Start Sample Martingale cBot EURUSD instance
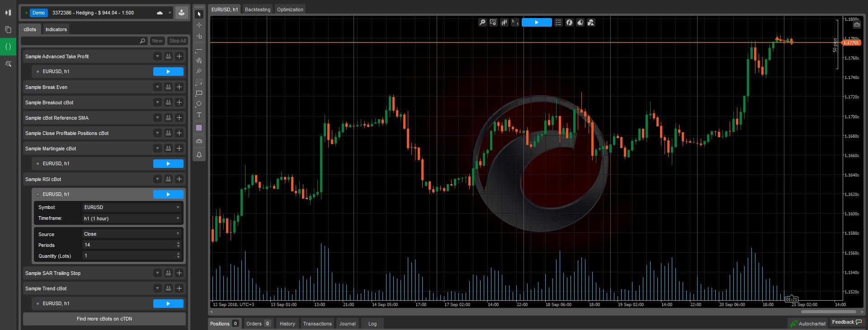Image resolution: width=868 pixels, height=330 pixels. point(168,163)
